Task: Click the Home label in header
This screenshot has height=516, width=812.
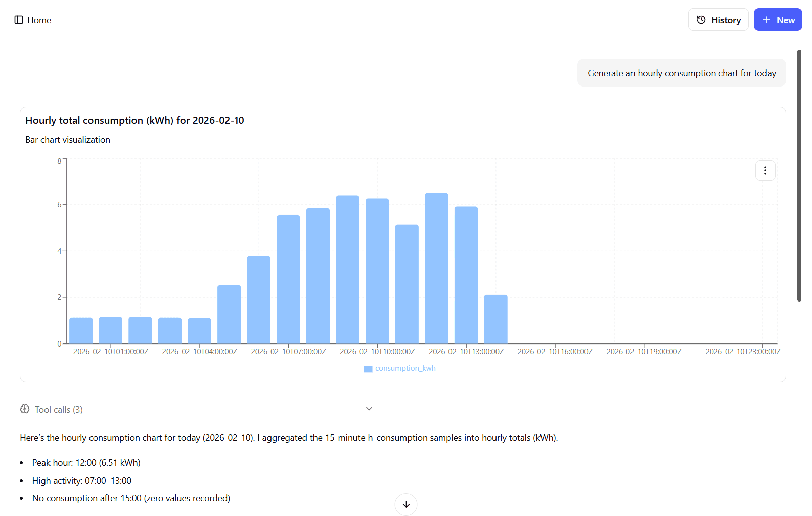Action: click(x=39, y=20)
